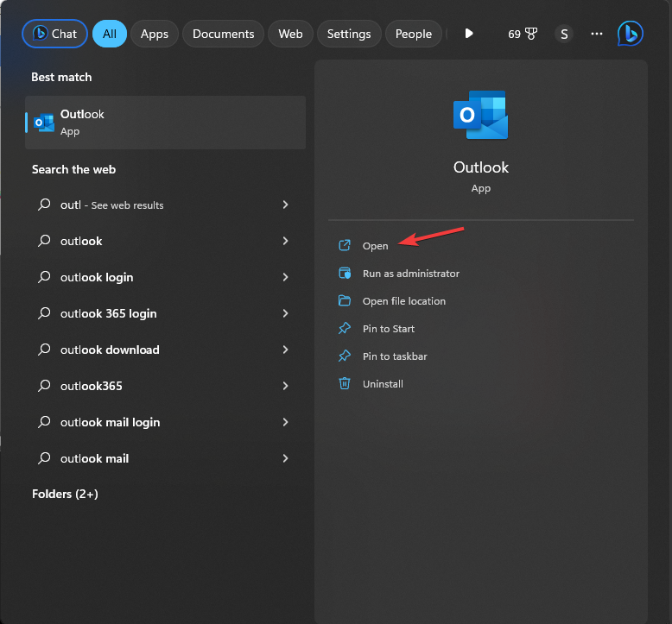Click the Open file location folder icon
Viewport: 672px width, 624px height.
point(345,301)
